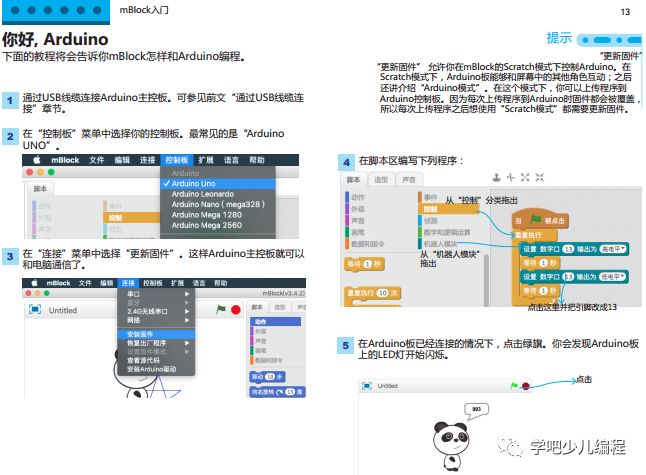Click the panda sprite on the step 5 stage
This screenshot has height=475, width=646.
click(451, 446)
